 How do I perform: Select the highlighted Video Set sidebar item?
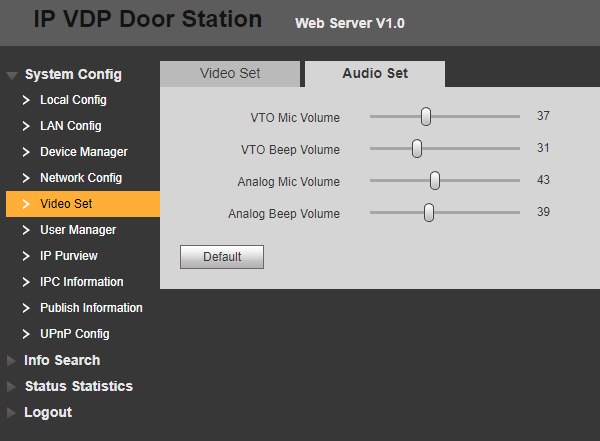coord(66,204)
